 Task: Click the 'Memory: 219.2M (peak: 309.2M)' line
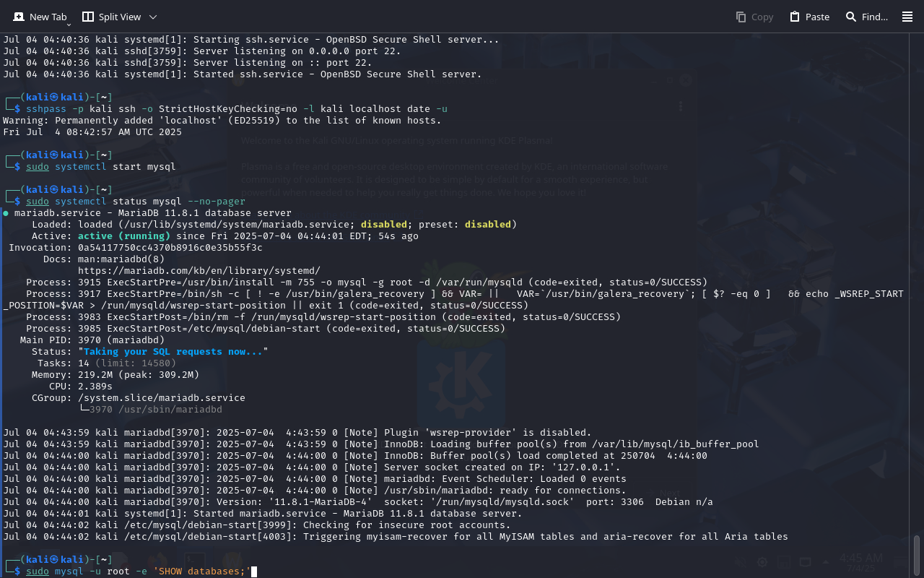tap(115, 375)
